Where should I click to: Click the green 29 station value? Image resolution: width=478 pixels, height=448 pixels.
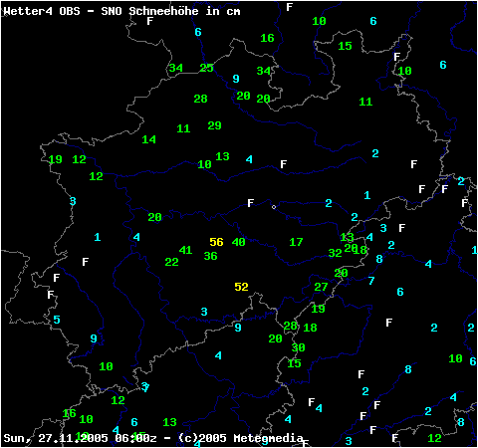pyautogui.click(x=214, y=125)
